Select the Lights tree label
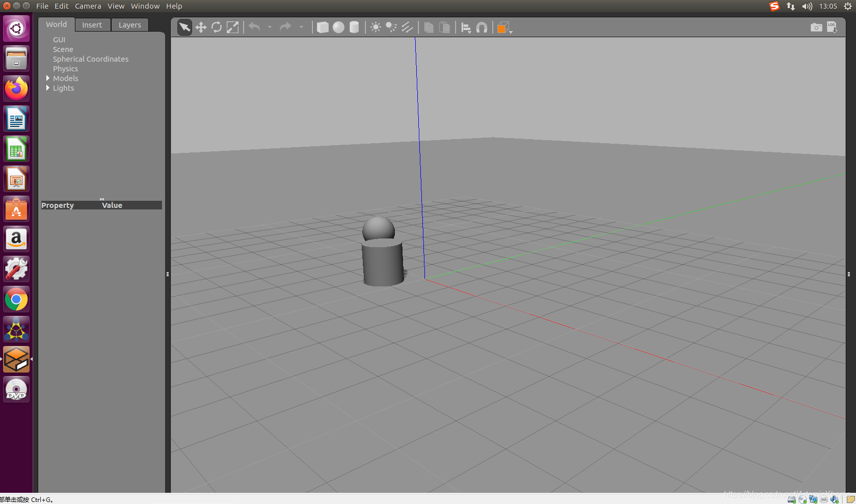The height and width of the screenshot is (504, 856). pyautogui.click(x=64, y=88)
